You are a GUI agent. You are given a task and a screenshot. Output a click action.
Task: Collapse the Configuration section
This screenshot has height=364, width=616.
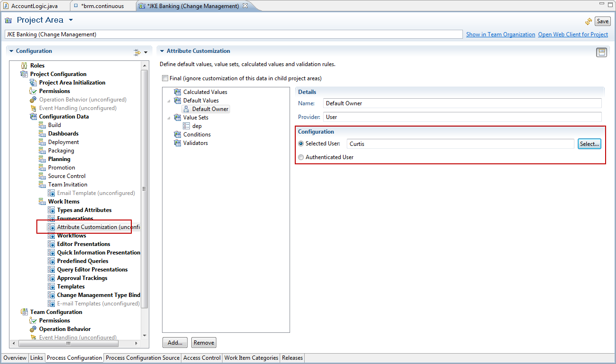click(11, 51)
